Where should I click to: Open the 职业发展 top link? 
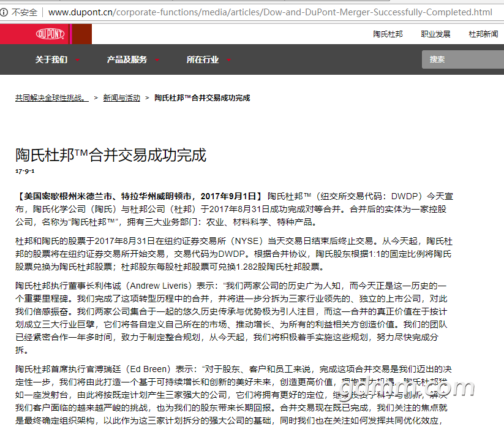coord(435,34)
